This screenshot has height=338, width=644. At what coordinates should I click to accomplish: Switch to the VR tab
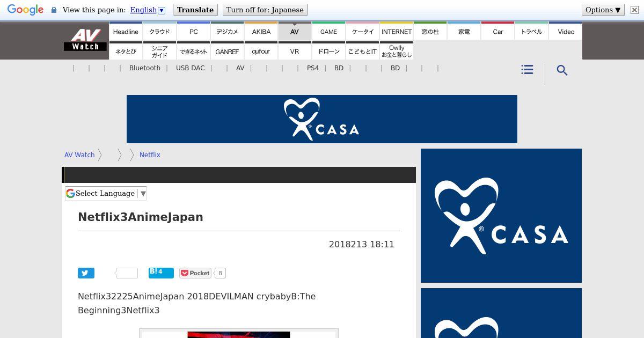coord(295,51)
